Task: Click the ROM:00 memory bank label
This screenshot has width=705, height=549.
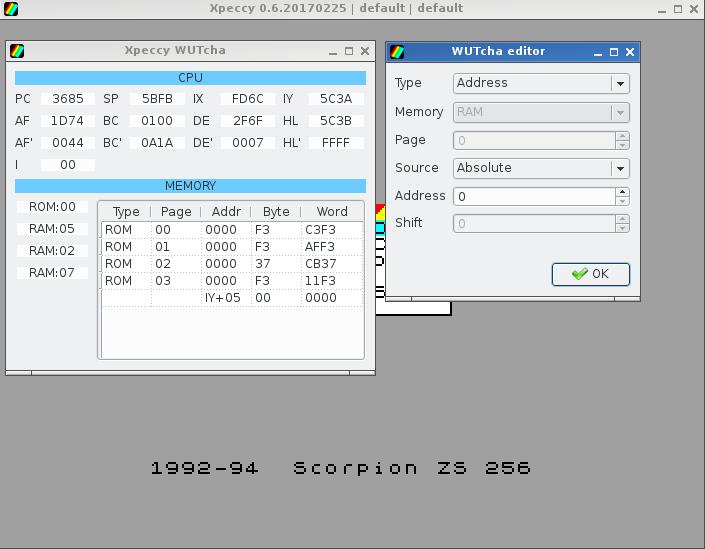Action: (x=52, y=207)
